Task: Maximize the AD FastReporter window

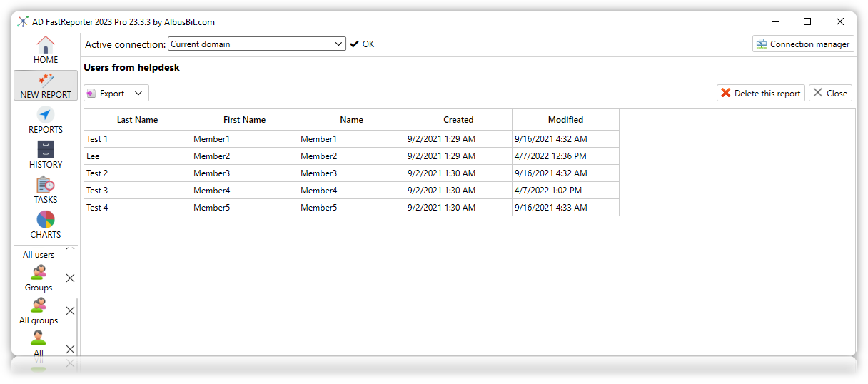Action: click(x=807, y=21)
